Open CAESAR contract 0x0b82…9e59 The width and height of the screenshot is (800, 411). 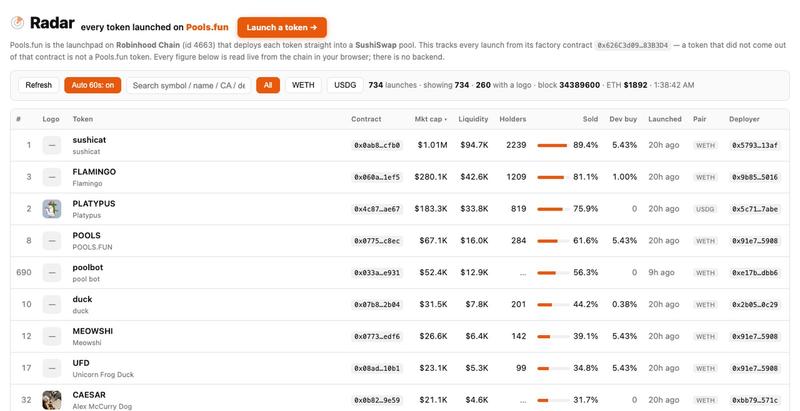coord(377,400)
